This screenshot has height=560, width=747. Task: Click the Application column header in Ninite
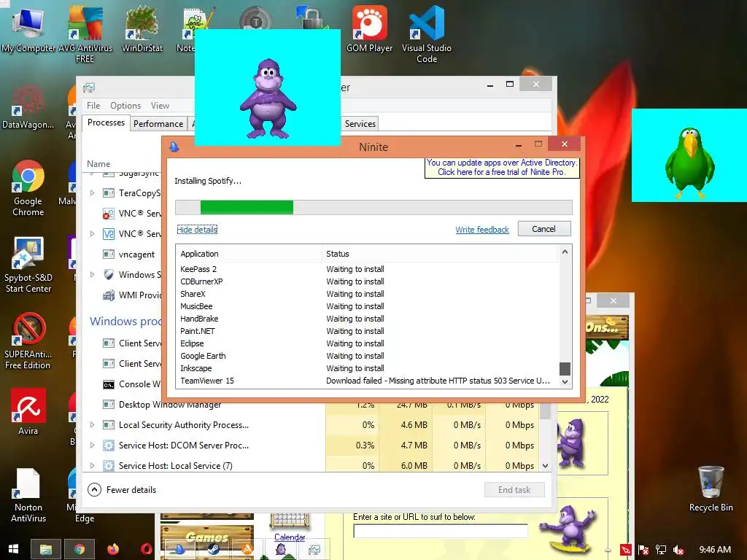click(x=249, y=254)
